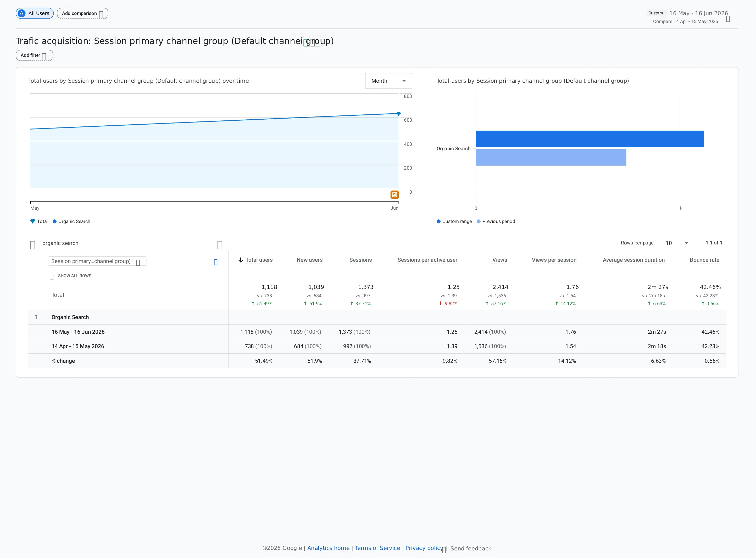The height and width of the screenshot is (558, 756).
Task: Click the light blue previous period bar
Action: 551,157
